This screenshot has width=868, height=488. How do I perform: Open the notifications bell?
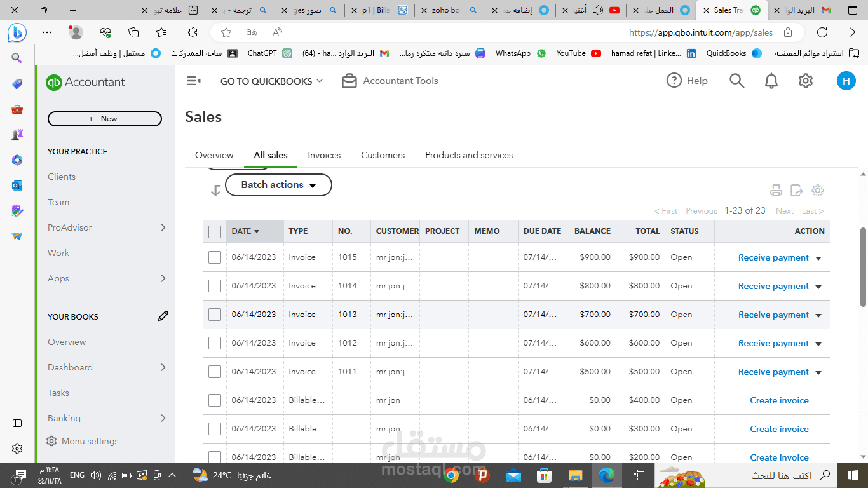click(x=771, y=81)
